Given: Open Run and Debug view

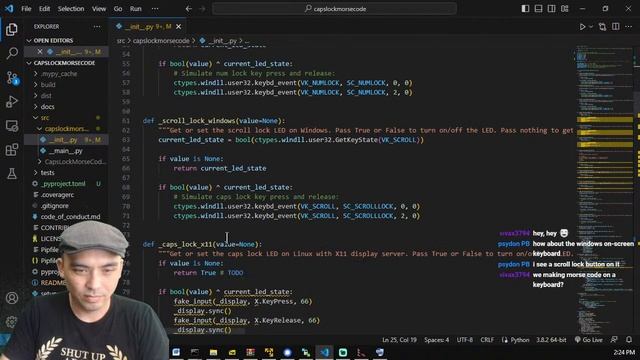Looking at the screenshot, I should [x=12, y=101].
